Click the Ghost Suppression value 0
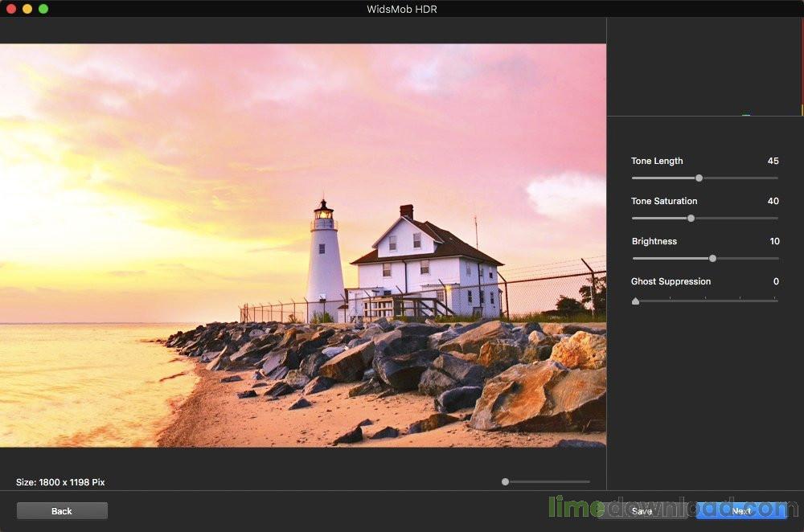The image size is (804, 532). tap(776, 281)
